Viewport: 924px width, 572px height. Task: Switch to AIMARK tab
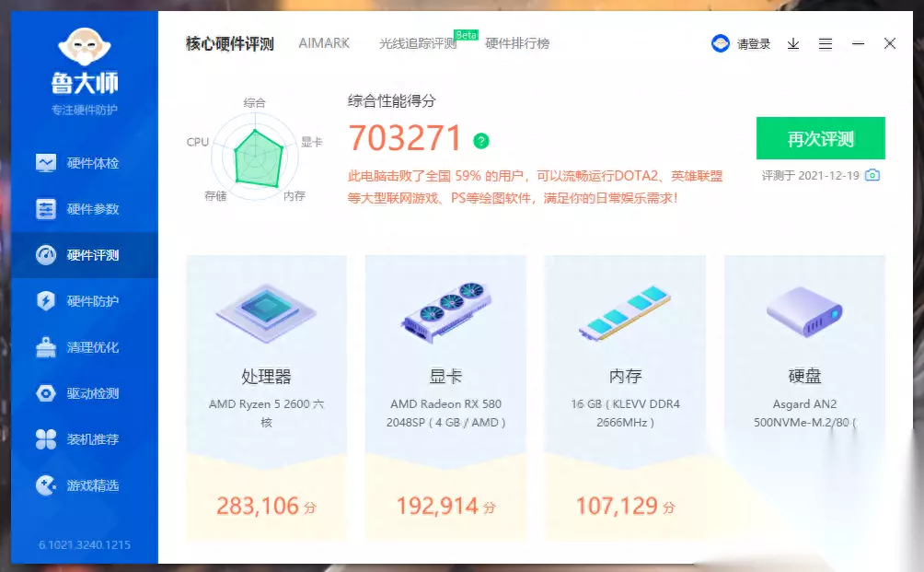(324, 43)
